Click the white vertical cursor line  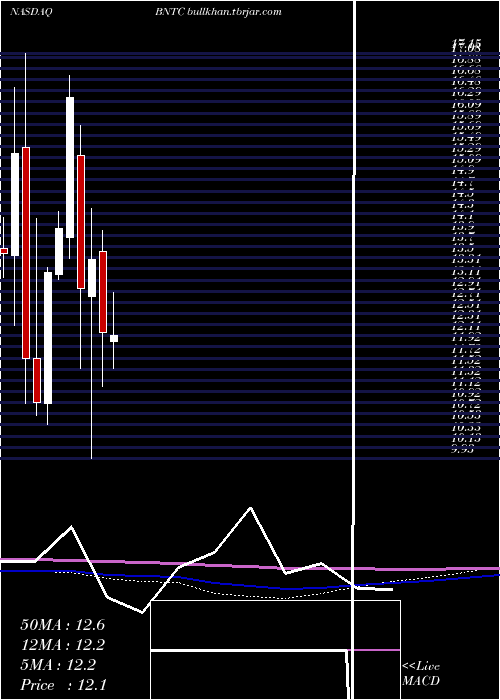click(354, 350)
